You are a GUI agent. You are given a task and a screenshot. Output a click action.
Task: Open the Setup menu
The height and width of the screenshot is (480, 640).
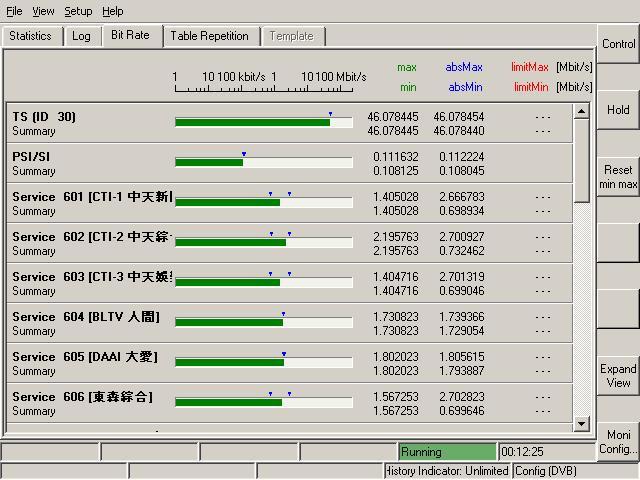[78, 11]
